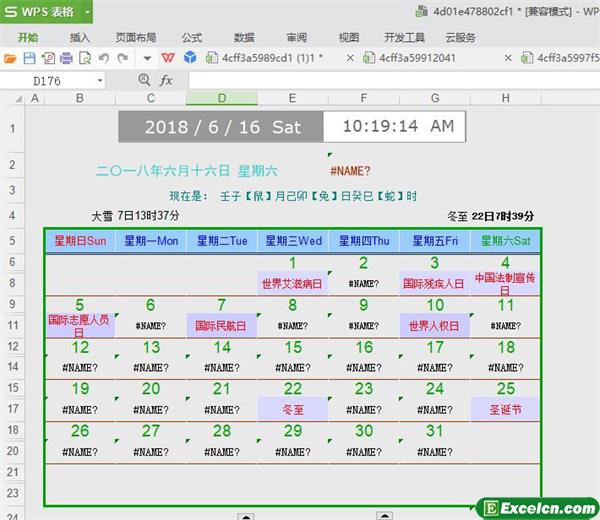The height and width of the screenshot is (520, 600).
Task: Select row 1 header
Action: pyautogui.click(x=12, y=128)
